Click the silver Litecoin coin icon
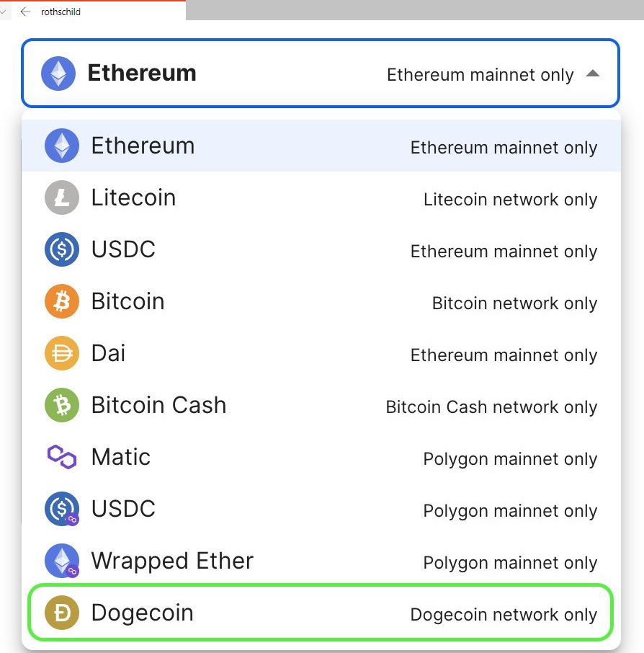Image resolution: width=644 pixels, height=653 pixels. click(x=62, y=197)
